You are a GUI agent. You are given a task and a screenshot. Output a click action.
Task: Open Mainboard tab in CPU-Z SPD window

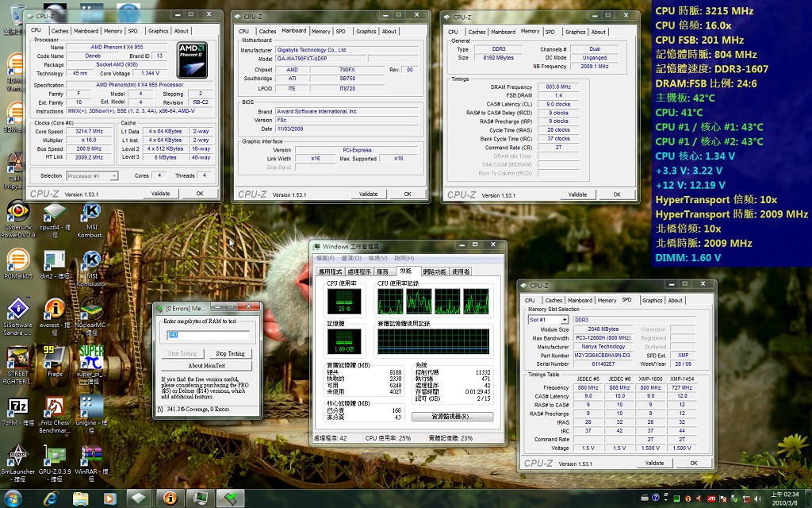[x=580, y=300]
